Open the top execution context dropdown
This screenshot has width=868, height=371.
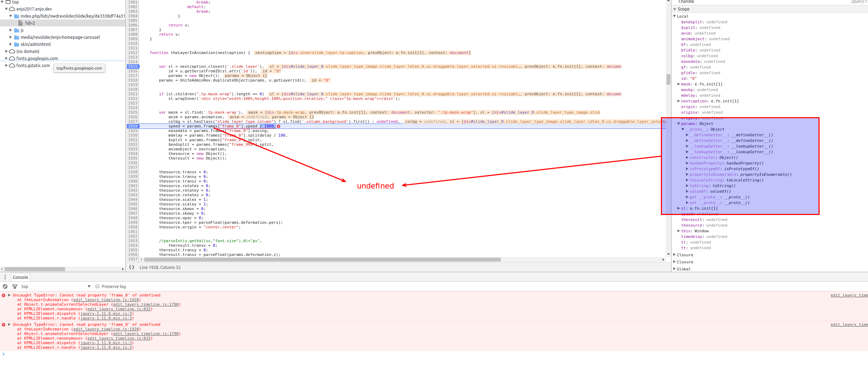[56, 286]
